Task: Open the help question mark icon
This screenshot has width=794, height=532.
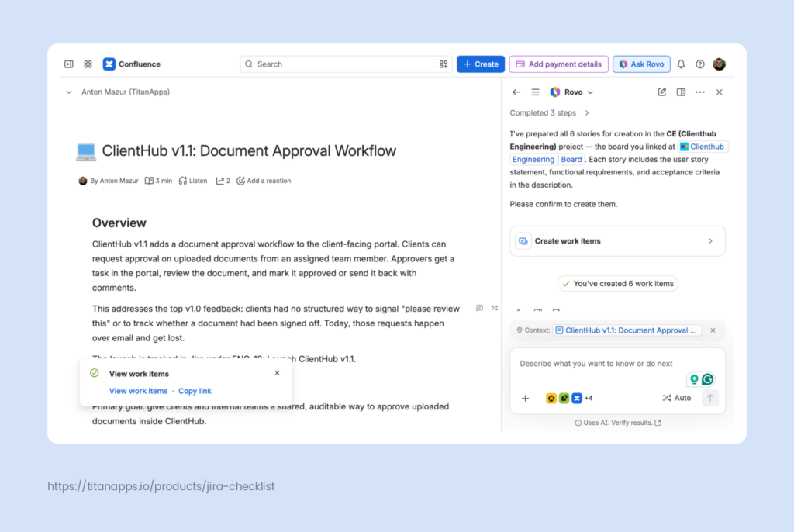Action: pyautogui.click(x=700, y=64)
